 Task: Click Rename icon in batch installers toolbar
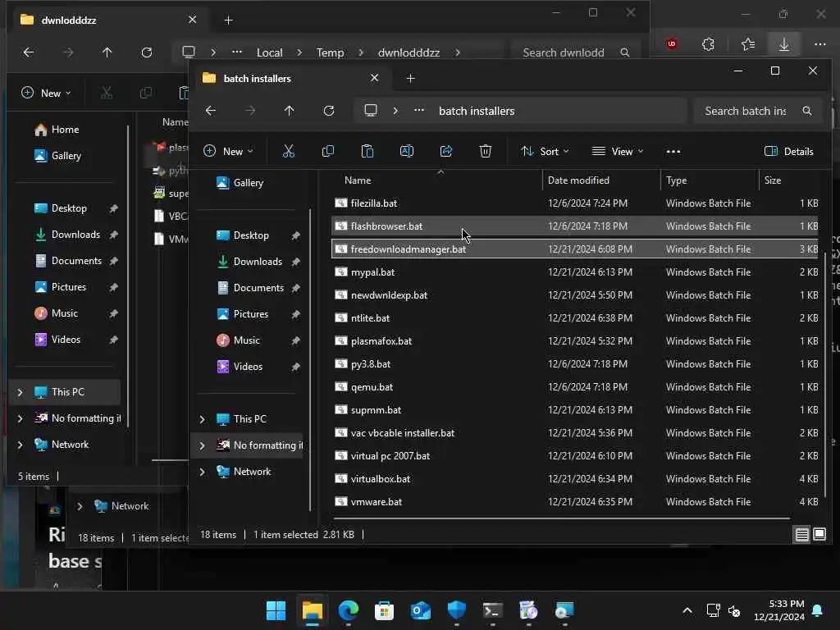point(407,151)
